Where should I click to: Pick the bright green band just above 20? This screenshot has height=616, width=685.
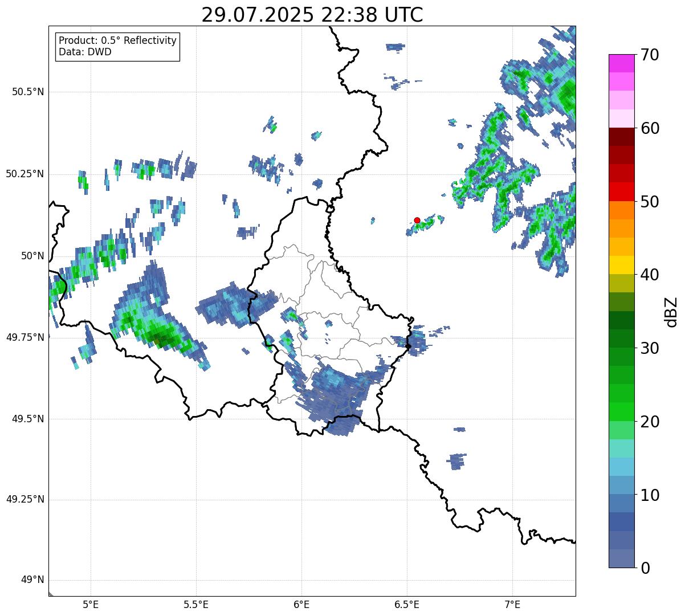(621, 411)
